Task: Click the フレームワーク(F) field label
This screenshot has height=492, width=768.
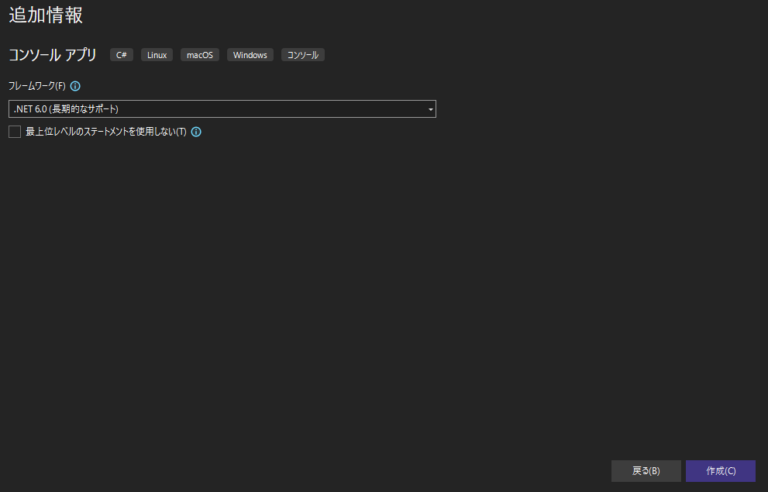Action: [x=37, y=86]
